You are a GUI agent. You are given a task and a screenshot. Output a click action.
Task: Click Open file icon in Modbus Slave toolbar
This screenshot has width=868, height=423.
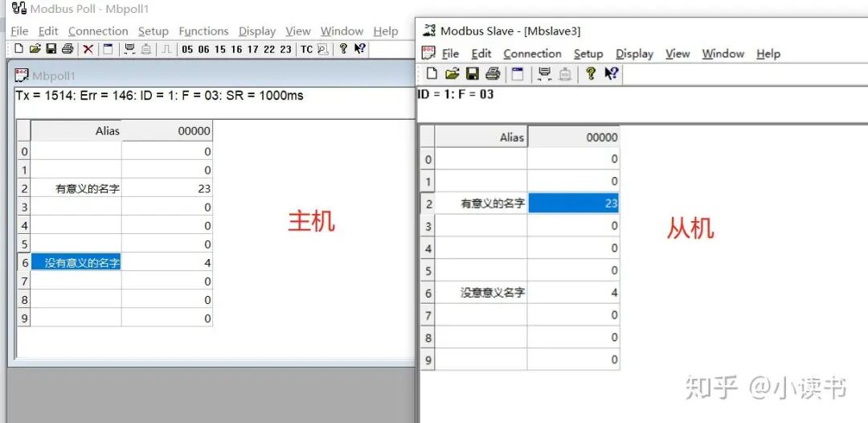(x=452, y=73)
